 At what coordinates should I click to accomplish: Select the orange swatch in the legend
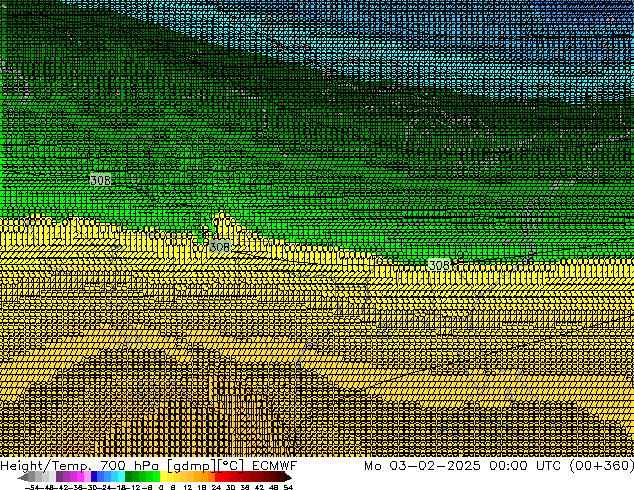point(200,477)
